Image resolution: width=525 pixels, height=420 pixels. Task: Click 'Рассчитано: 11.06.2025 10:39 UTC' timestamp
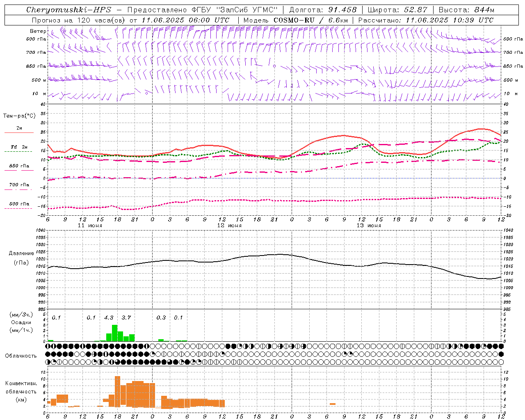(426, 20)
